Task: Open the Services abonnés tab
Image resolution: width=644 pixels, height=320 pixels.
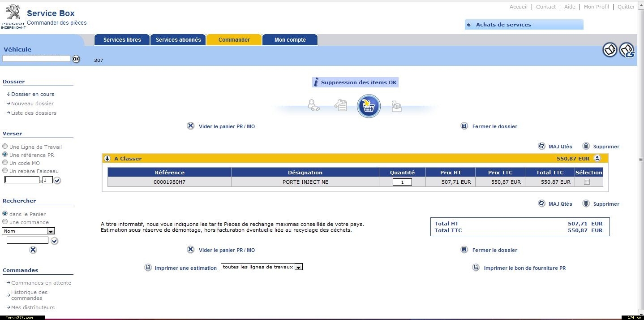Action: point(178,40)
